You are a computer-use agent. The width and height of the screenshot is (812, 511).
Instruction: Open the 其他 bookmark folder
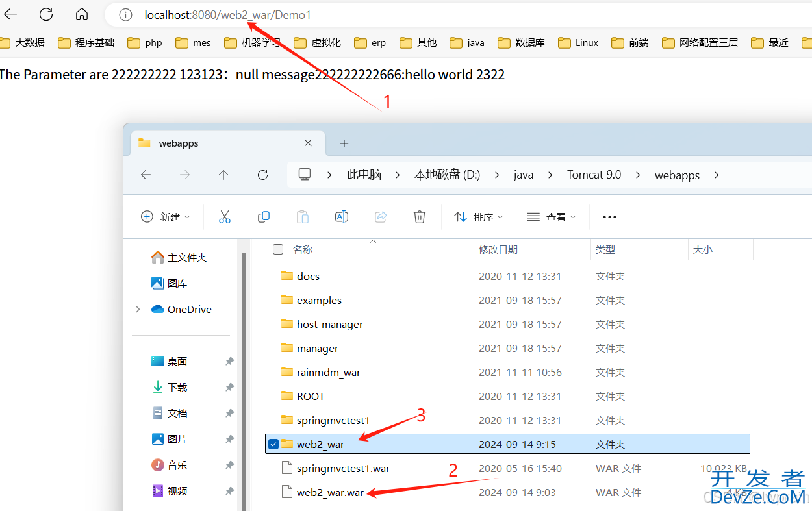418,43
